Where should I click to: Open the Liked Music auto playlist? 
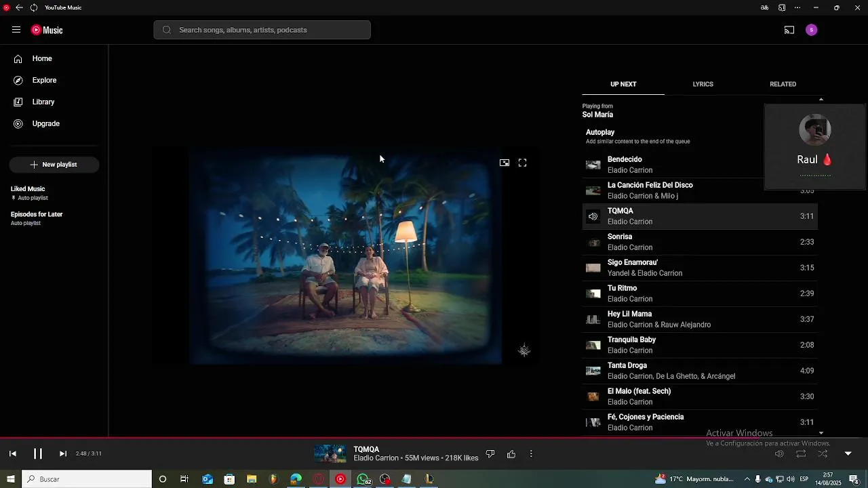[54, 193]
